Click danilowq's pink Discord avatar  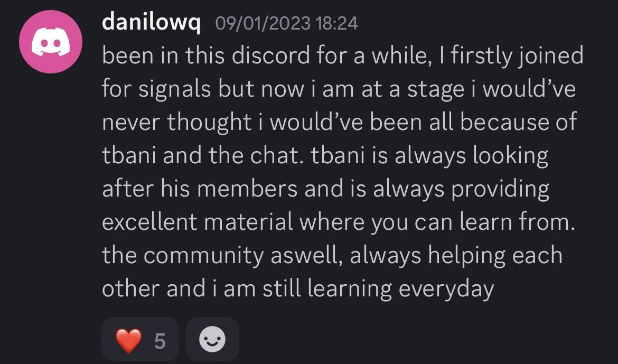(51, 42)
